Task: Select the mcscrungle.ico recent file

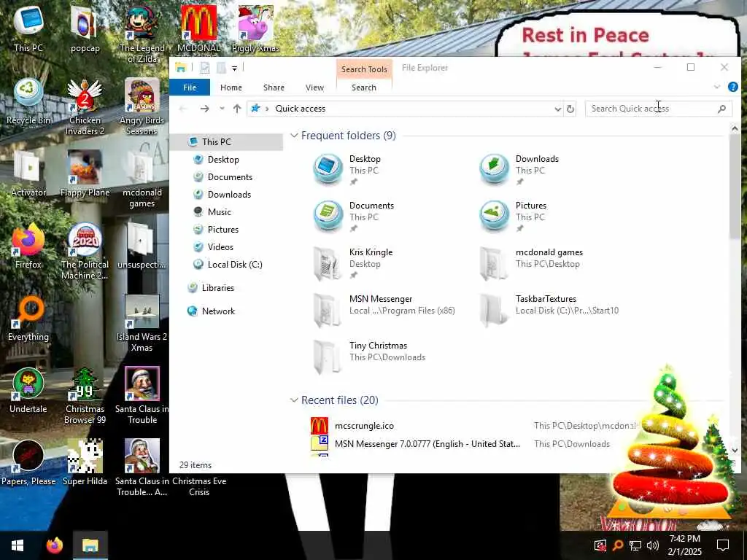Action: click(x=365, y=426)
